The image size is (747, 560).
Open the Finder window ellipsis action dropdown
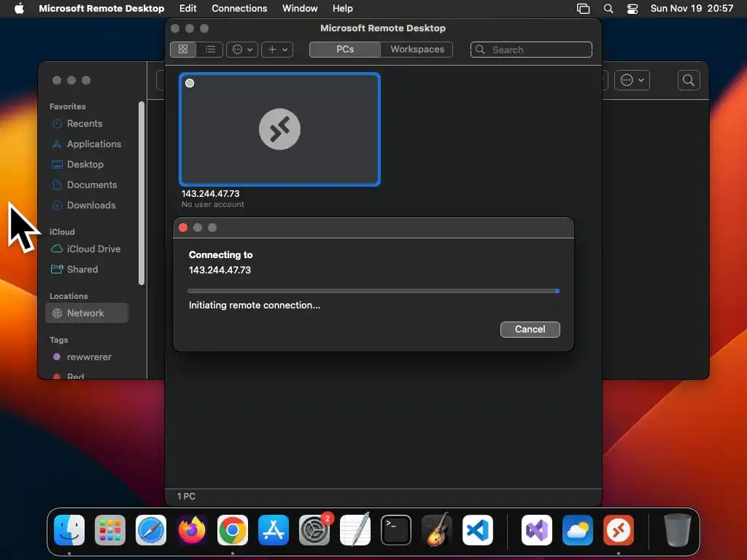click(x=632, y=80)
